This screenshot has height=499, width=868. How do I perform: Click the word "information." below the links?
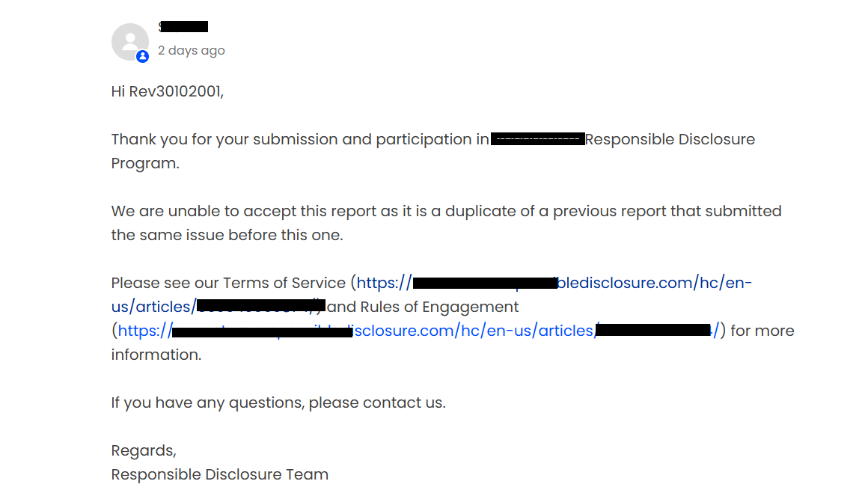pyautogui.click(x=156, y=355)
